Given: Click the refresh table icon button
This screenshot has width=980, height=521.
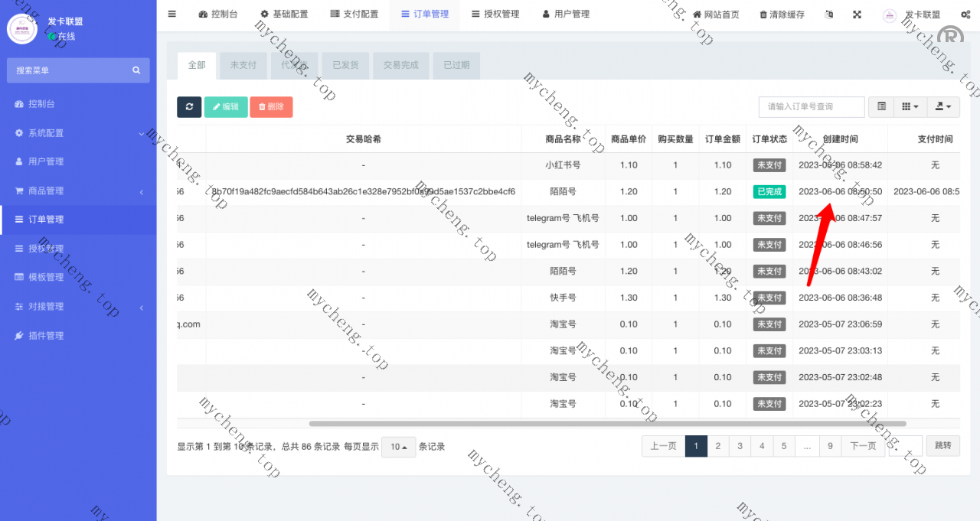Looking at the screenshot, I should 189,107.
